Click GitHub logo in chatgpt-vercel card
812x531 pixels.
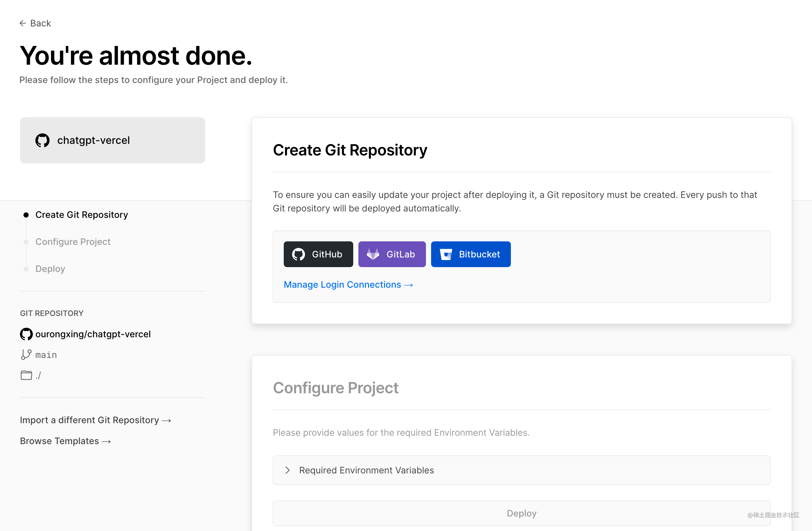tap(42, 140)
